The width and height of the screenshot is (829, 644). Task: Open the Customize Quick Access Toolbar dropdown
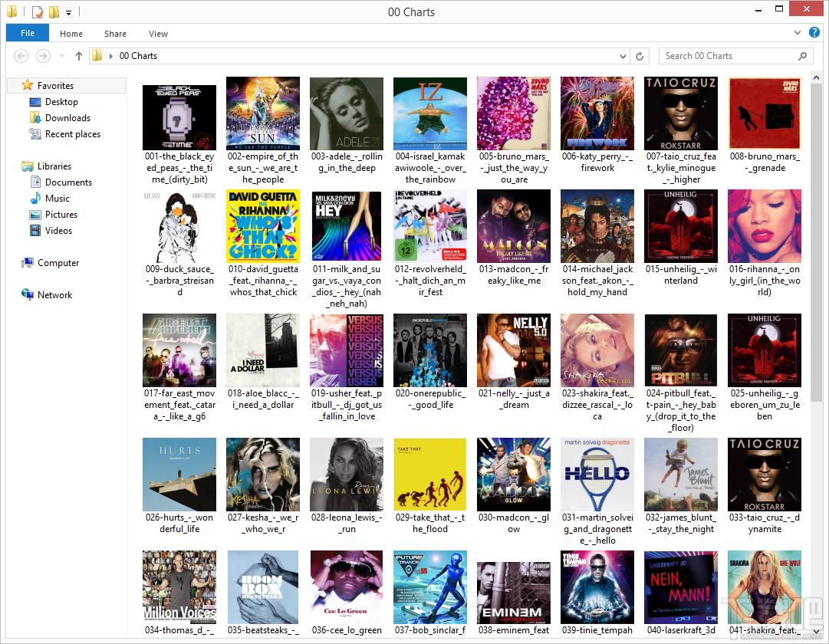(x=68, y=12)
